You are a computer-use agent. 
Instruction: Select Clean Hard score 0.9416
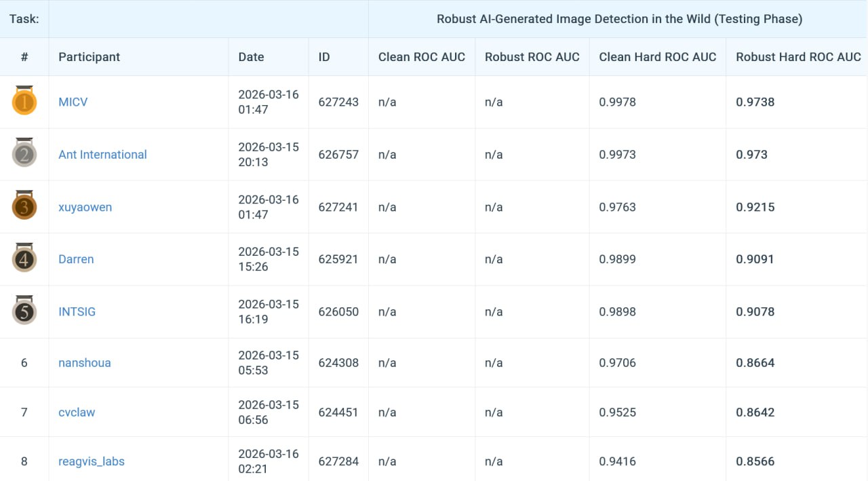tap(618, 461)
